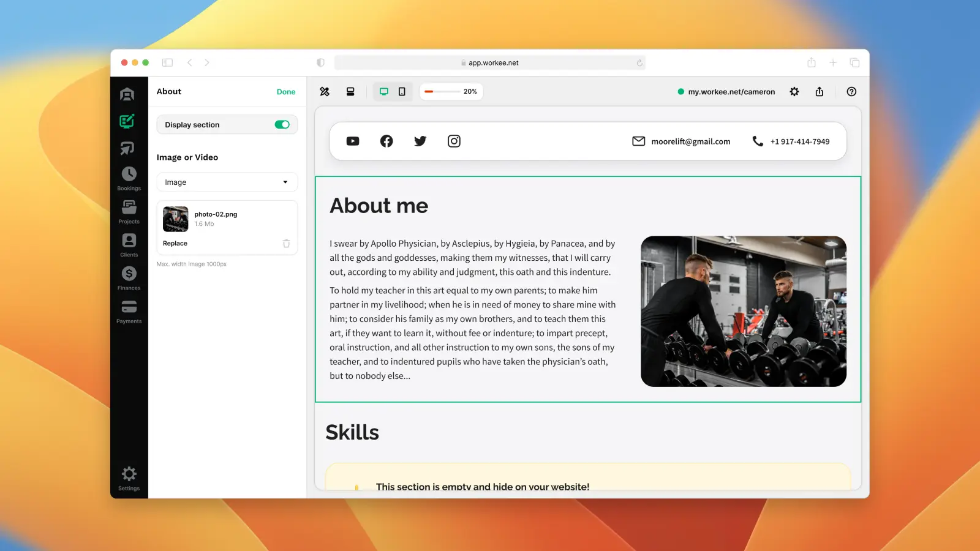Open a new browser tab
This screenshot has width=980, height=551.
coord(833,62)
